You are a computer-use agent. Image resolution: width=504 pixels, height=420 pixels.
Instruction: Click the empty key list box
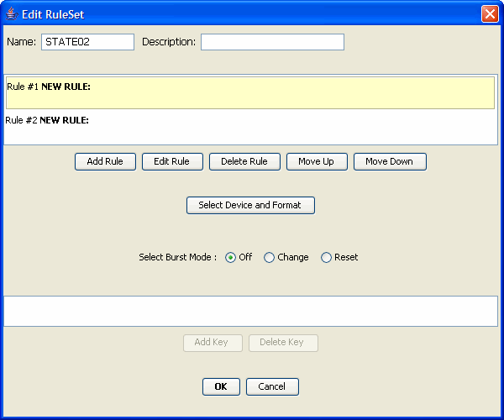(x=250, y=312)
